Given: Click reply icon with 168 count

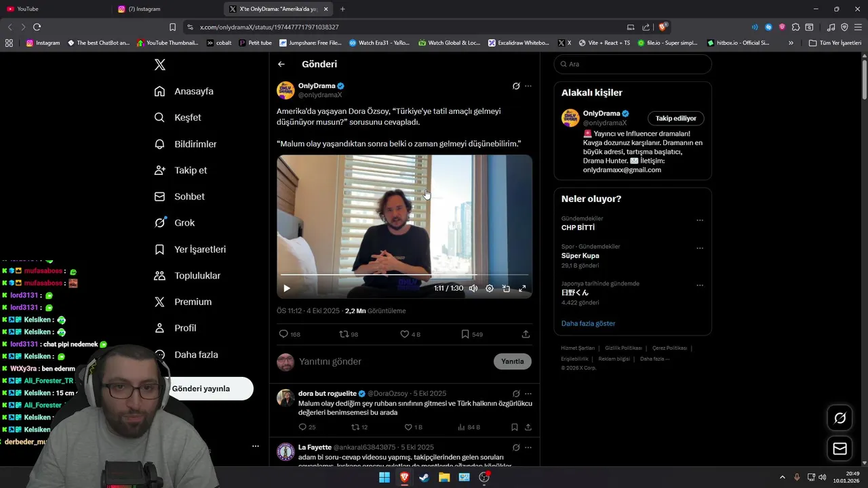Looking at the screenshot, I should pyautogui.click(x=290, y=334).
